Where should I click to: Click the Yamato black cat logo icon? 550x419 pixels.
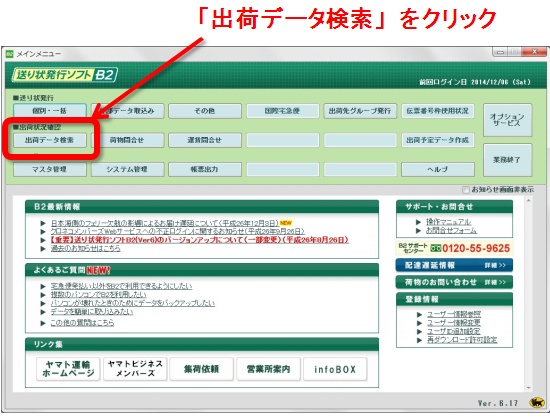[536, 402]
